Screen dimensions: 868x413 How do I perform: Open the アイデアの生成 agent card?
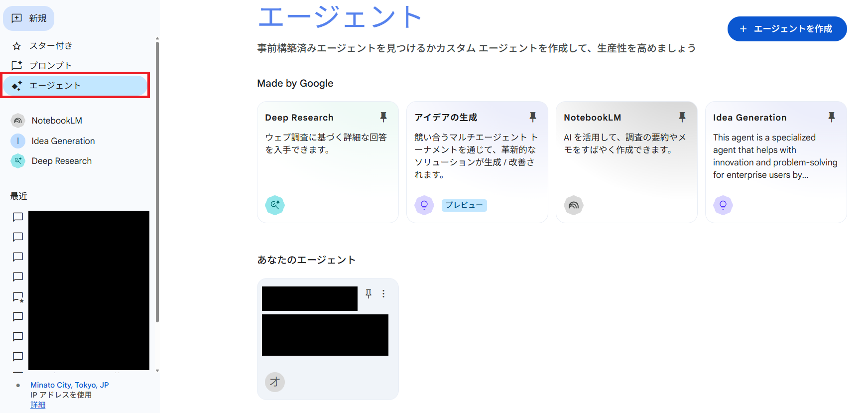(x=477, y=162)
